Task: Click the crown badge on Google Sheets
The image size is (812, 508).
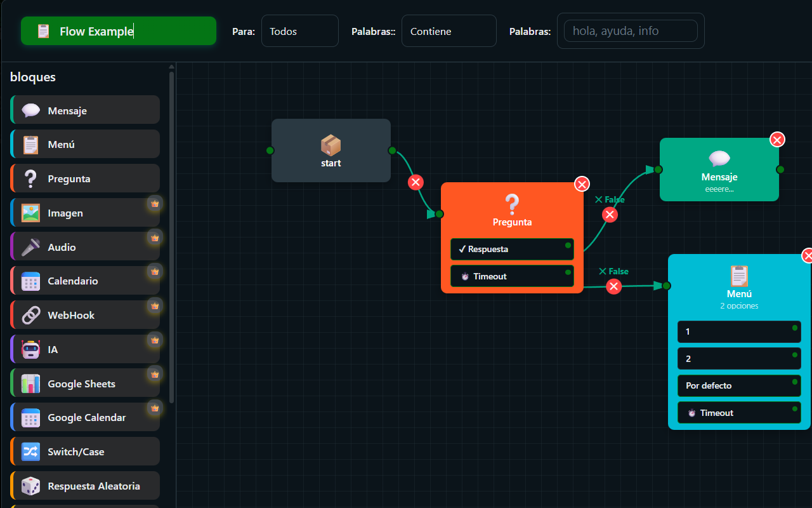Action: point(155,375)
